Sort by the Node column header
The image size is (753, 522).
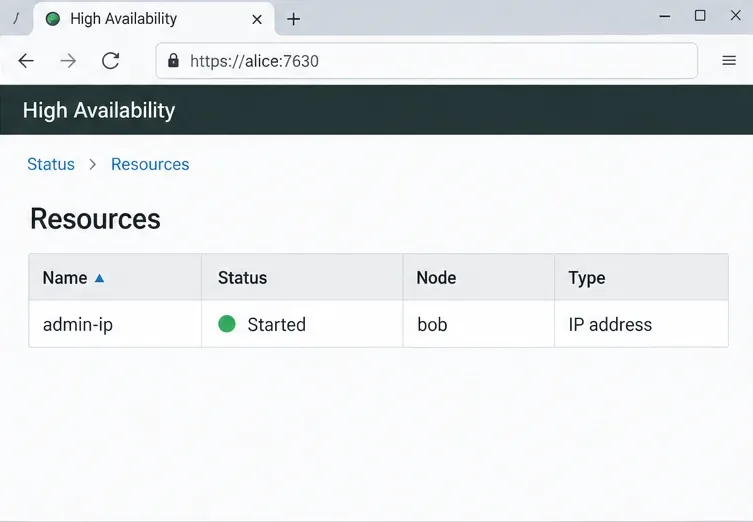point(479,278)
